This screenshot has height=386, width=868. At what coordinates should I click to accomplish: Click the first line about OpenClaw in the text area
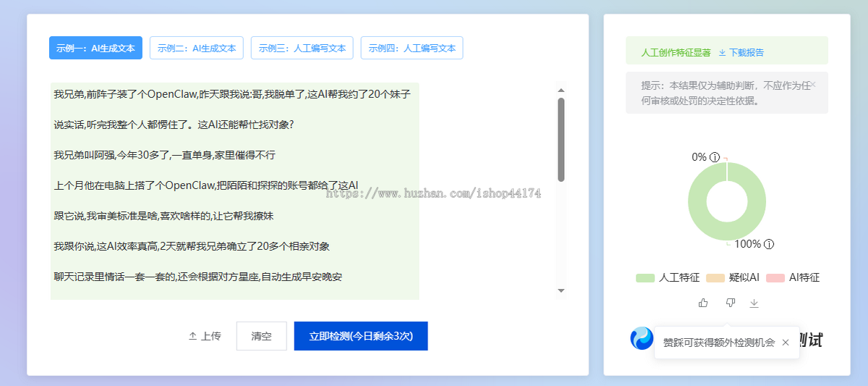(232, 94)
